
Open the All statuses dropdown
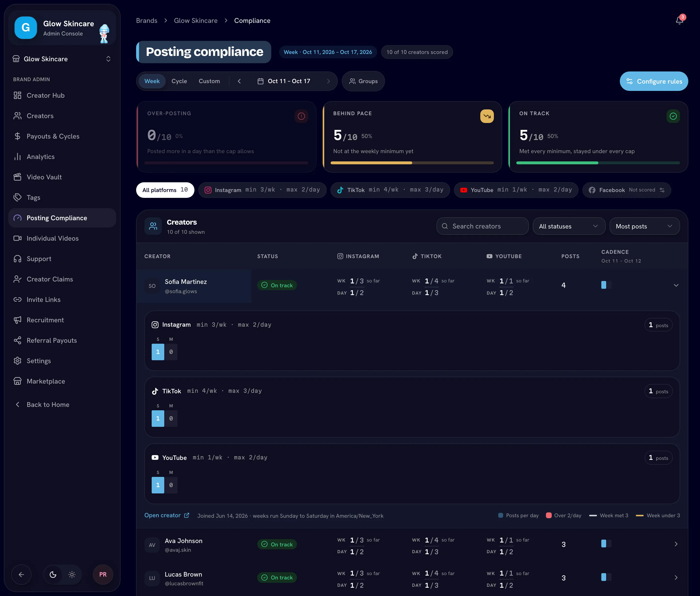pyautogui.click(x=569, y=226)
